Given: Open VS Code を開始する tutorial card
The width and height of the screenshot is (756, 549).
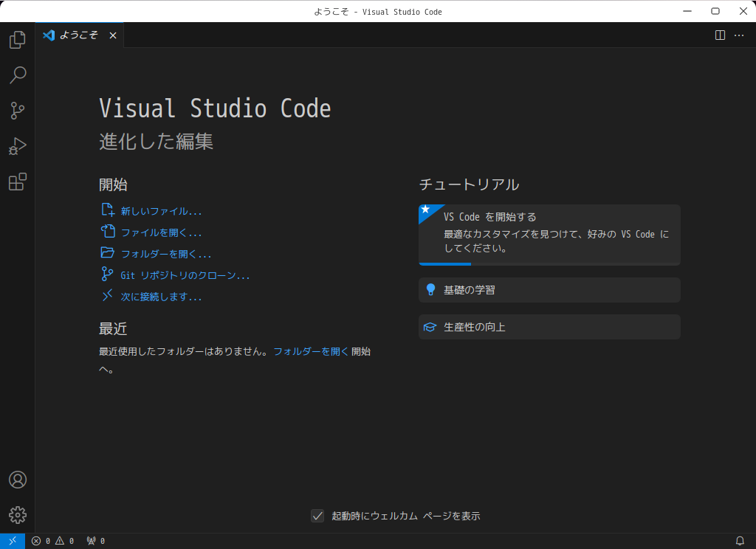Looking at the screenshot, I should point(549,235).
